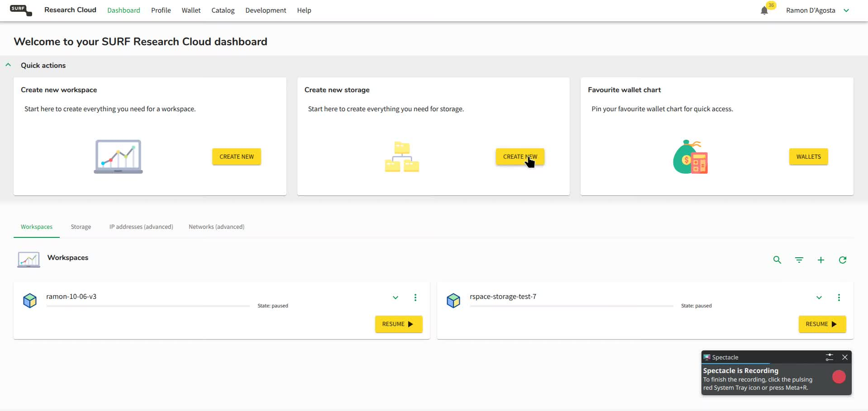Click the Create new storage card title
The width and height of the screenshot is (868, 411).
click(x=337, y=90)
